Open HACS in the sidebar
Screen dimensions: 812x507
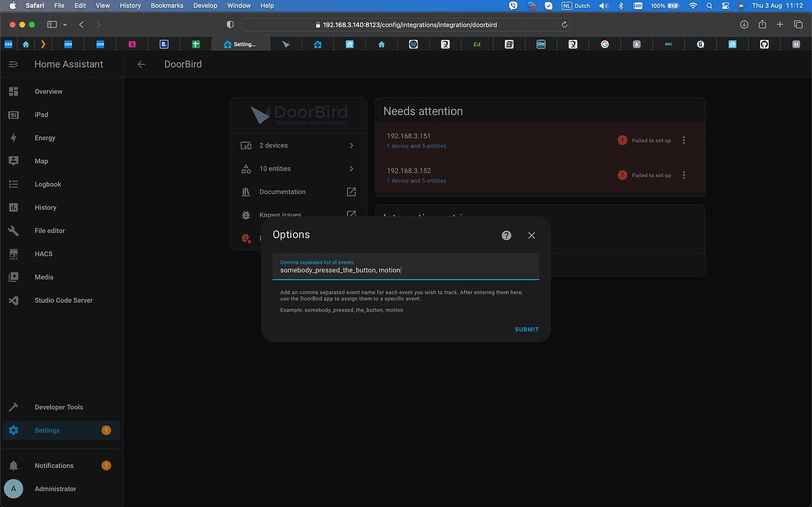tap(43, 253)
